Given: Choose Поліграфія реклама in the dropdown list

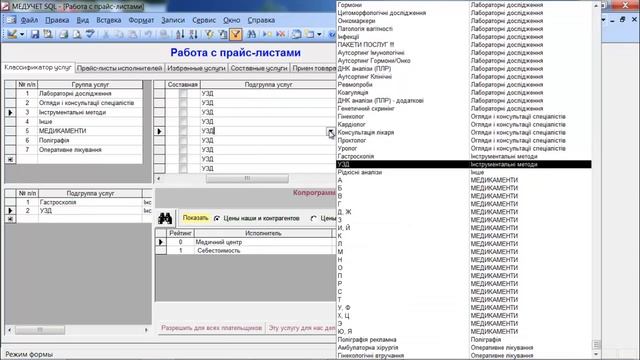Looking at the screenshot, I should click(x=464, y=340).
